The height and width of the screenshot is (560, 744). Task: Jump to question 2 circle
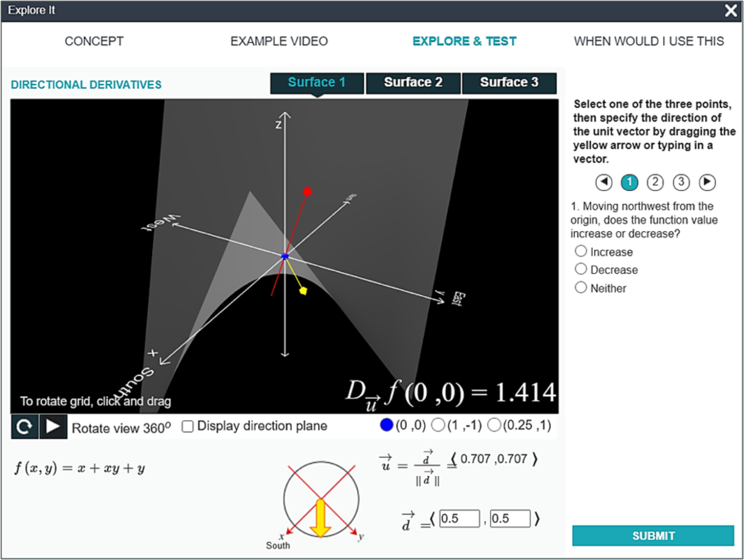pyautogui.click(x=655, y=182)
